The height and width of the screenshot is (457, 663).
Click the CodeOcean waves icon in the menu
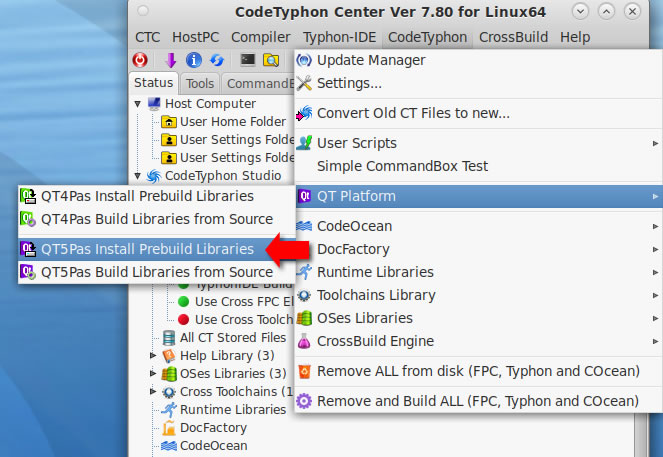tap(304, 226)
